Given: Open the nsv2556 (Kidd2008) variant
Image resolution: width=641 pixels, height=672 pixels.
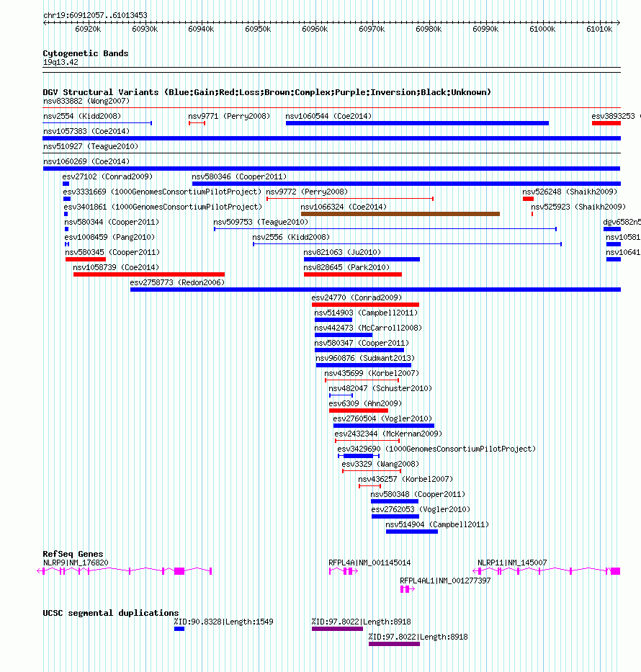Looking at the screenshot, I should 291,237.
